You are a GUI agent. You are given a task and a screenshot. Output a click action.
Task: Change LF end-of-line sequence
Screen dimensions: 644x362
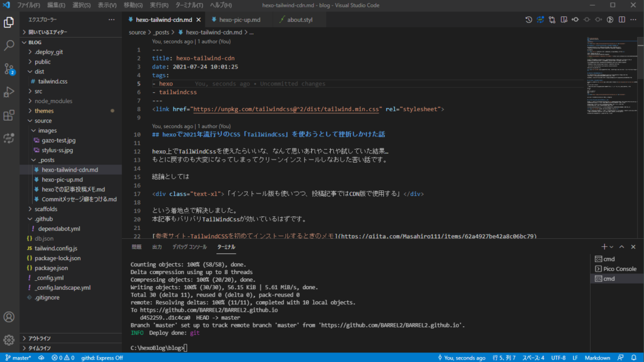[x=575, y=358]
